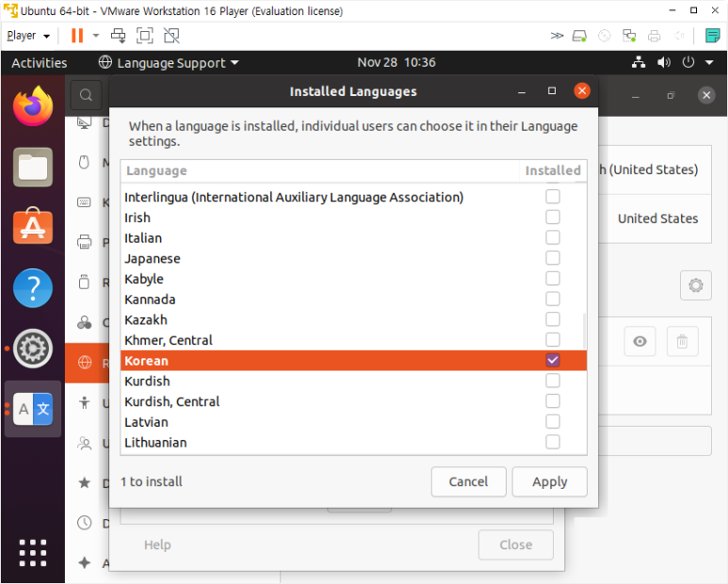This screenshot has width=728, height=584.
Task: Check the Kannada language checkbox
Action: [x=553, y=299]
